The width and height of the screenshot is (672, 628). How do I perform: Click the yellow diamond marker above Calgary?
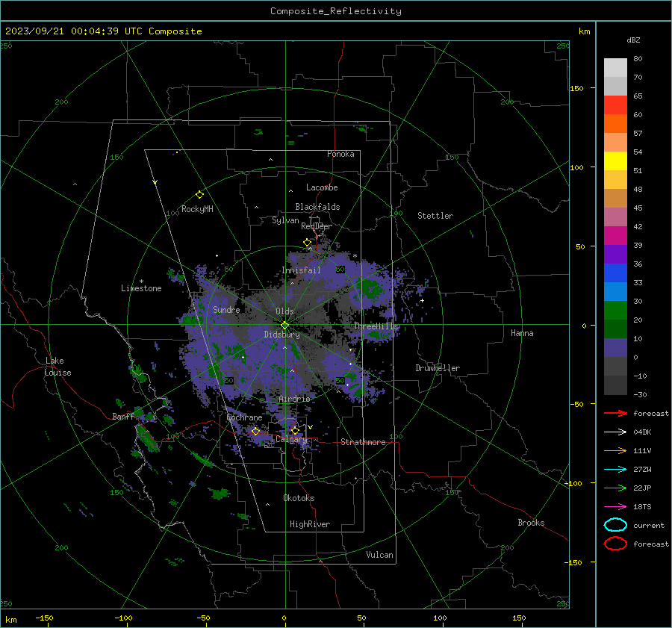coord(295,430)
